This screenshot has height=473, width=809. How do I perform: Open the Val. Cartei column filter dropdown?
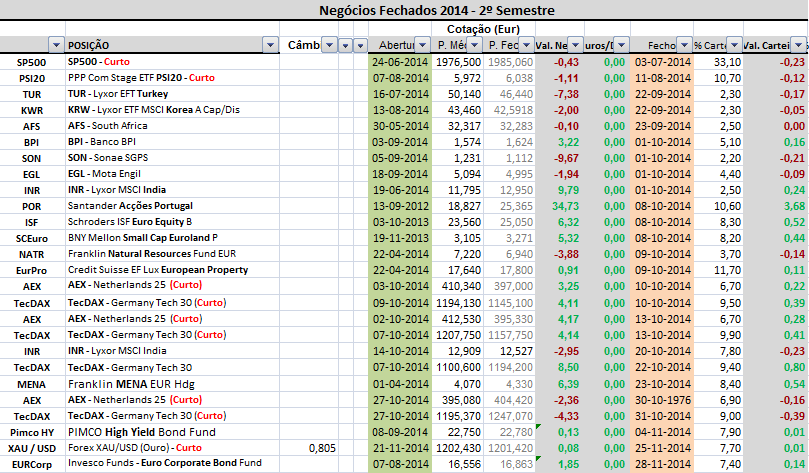[x=799, y=45]
